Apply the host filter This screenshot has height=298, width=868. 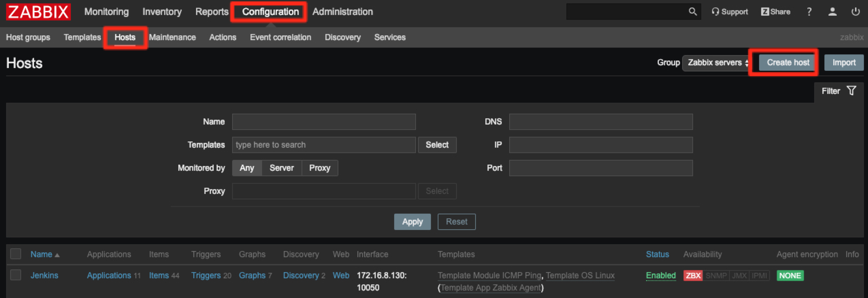(x=412, y=222)
